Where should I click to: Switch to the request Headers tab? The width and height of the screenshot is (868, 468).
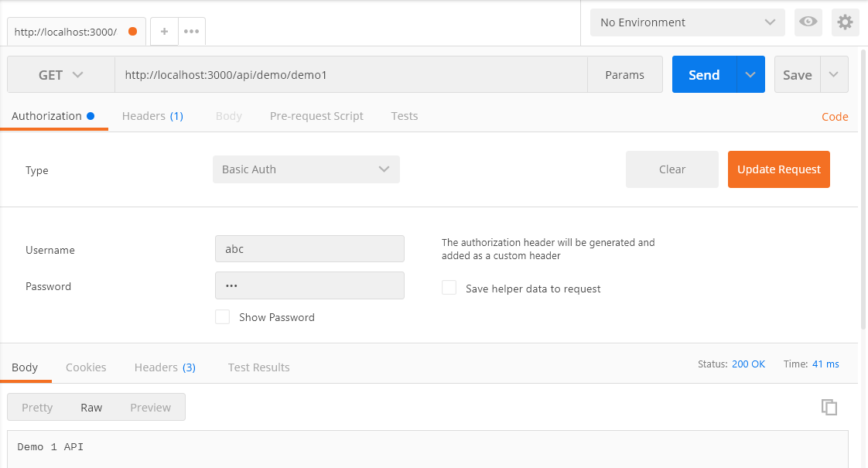click(x=152, y=116)
